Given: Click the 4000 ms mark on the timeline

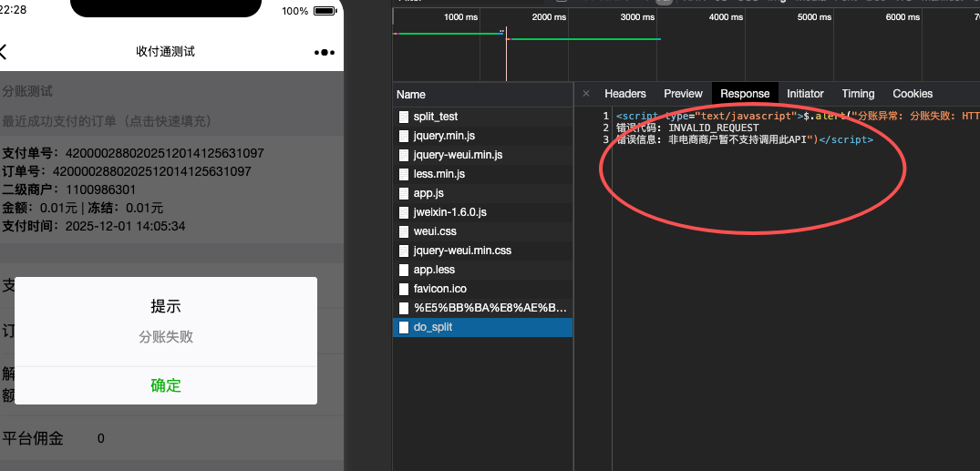Looking at the screenshot, I should tap(727, 17).
